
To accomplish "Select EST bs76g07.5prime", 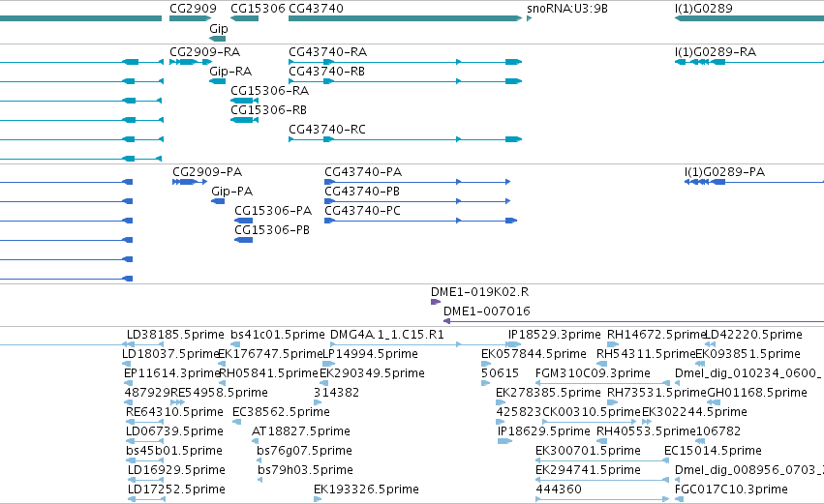I will 304,452.
